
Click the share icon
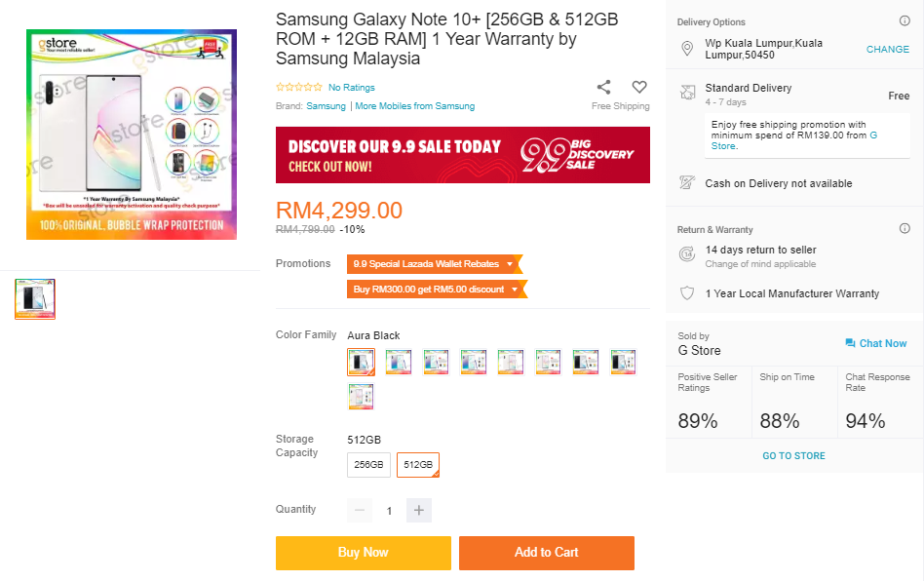(604, 87)
